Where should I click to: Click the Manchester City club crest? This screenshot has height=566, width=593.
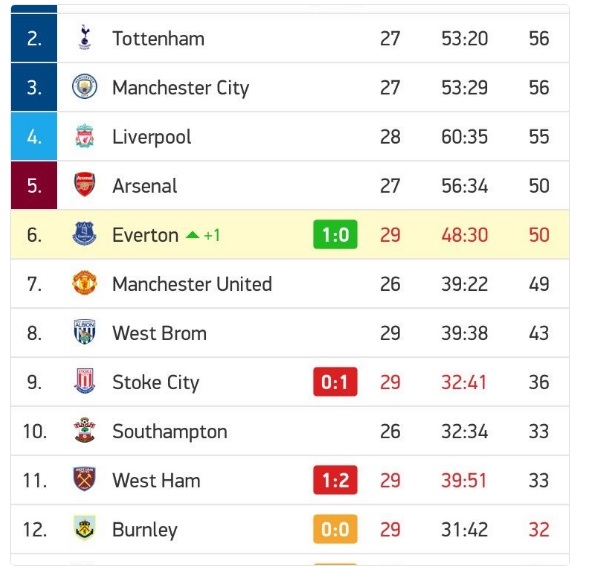(x=84, y=87)
